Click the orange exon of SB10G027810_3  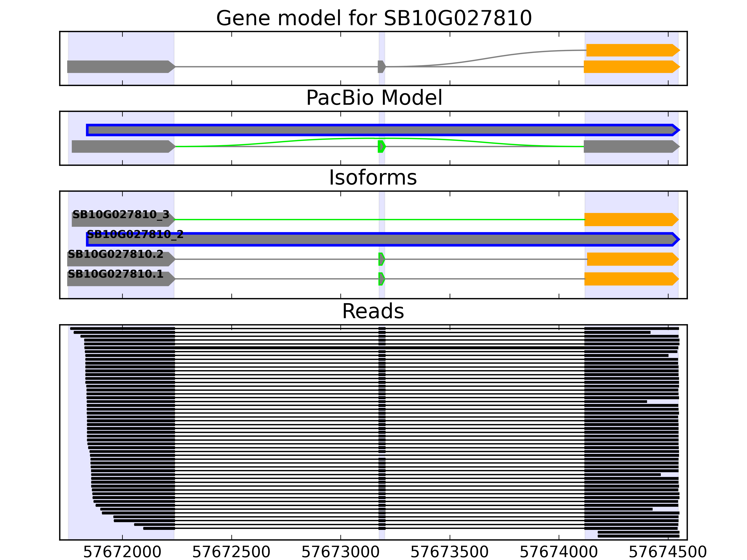(630, 219)
